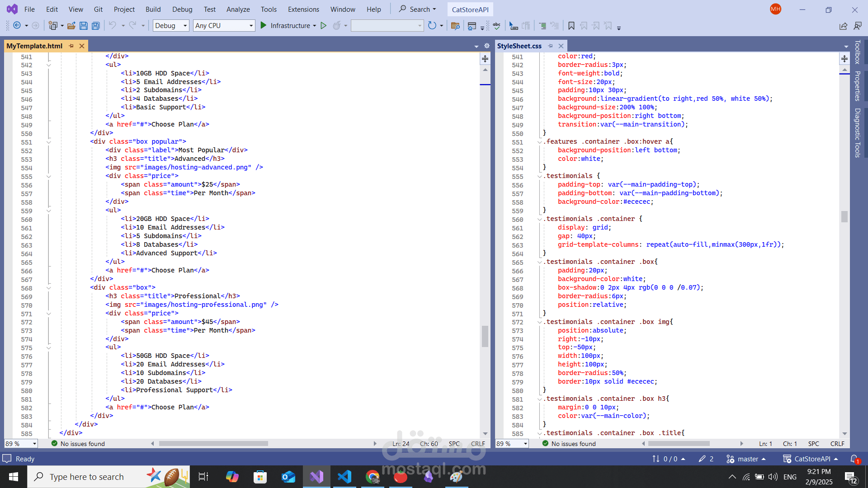Click the spell checker abc icon
This screenshot has width=868, height=488.
point(496,26)
